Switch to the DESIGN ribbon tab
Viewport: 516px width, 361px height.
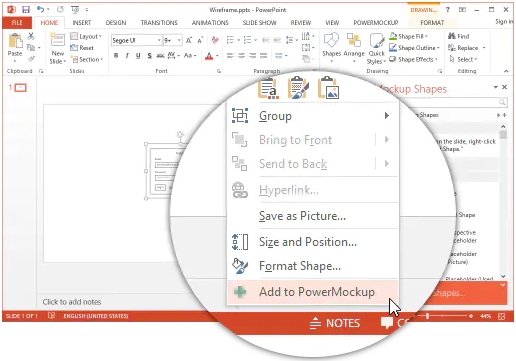pos(116,23)
